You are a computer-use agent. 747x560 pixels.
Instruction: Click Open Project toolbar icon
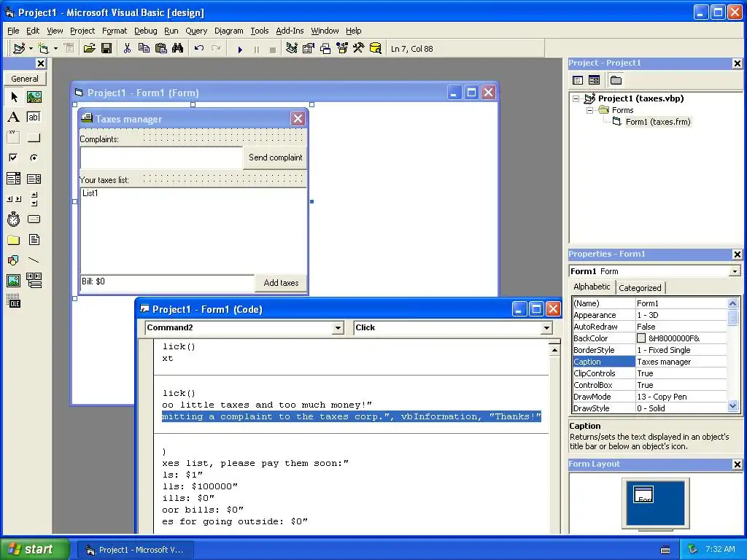tap(89, 48)
